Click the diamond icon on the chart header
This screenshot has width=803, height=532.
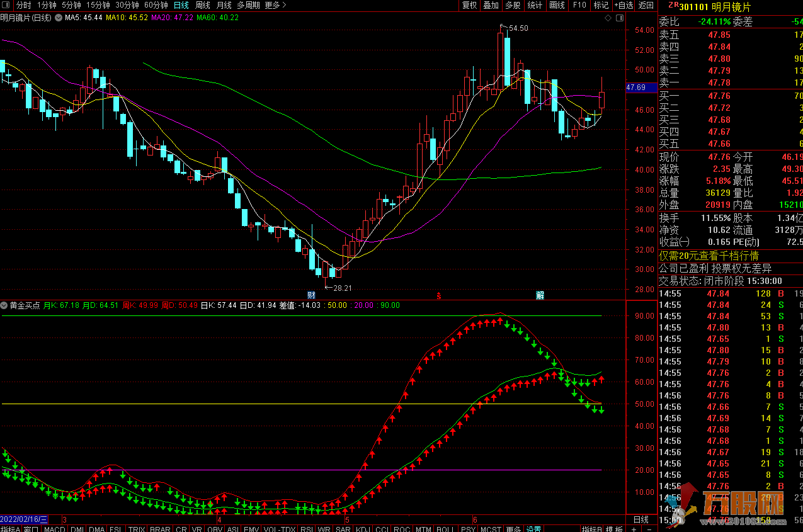point(608,18)
